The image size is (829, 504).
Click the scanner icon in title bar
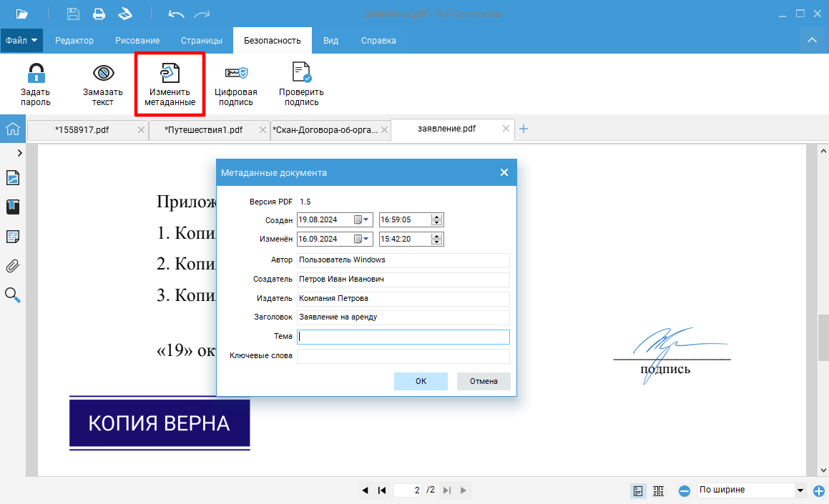[125, 14]
